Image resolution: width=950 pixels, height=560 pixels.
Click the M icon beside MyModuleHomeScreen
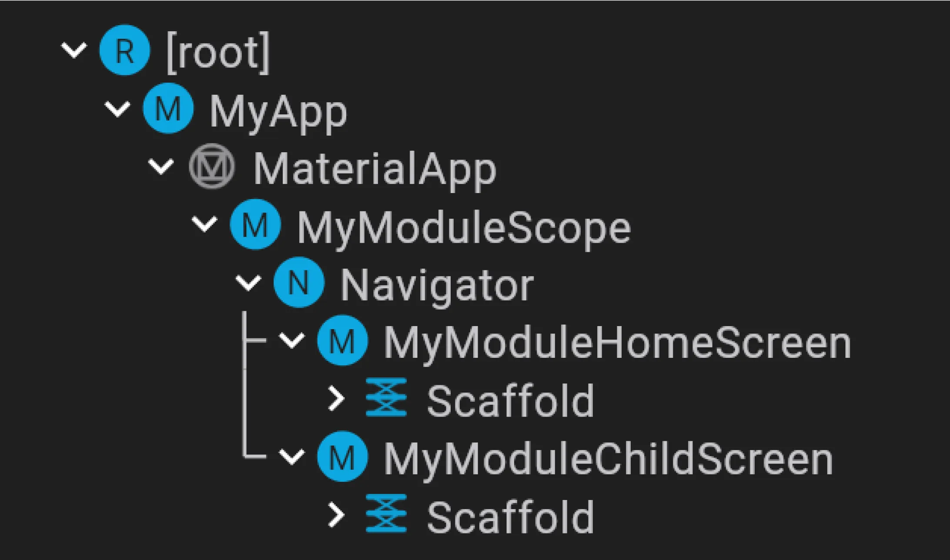(x=342, y=340)
